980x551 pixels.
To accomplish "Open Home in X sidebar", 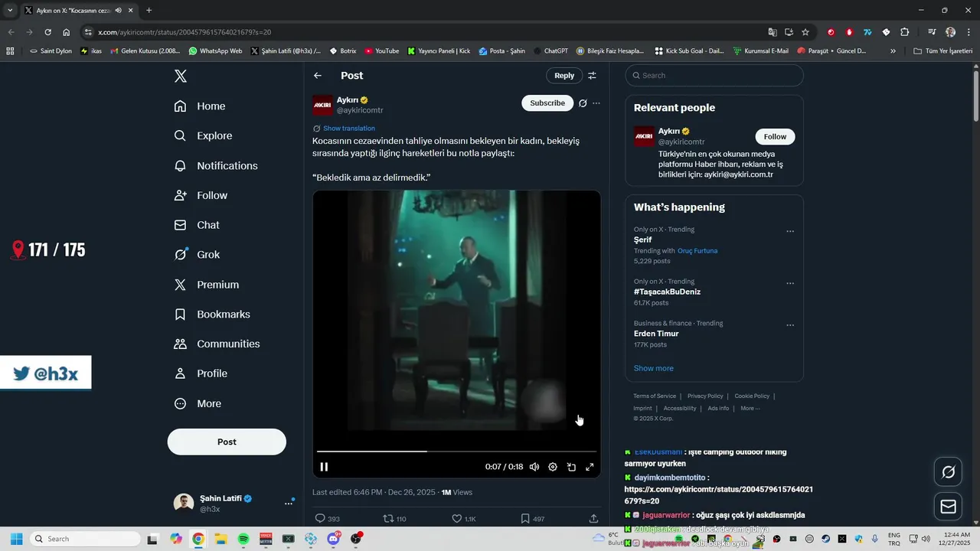I will (200, 106).
